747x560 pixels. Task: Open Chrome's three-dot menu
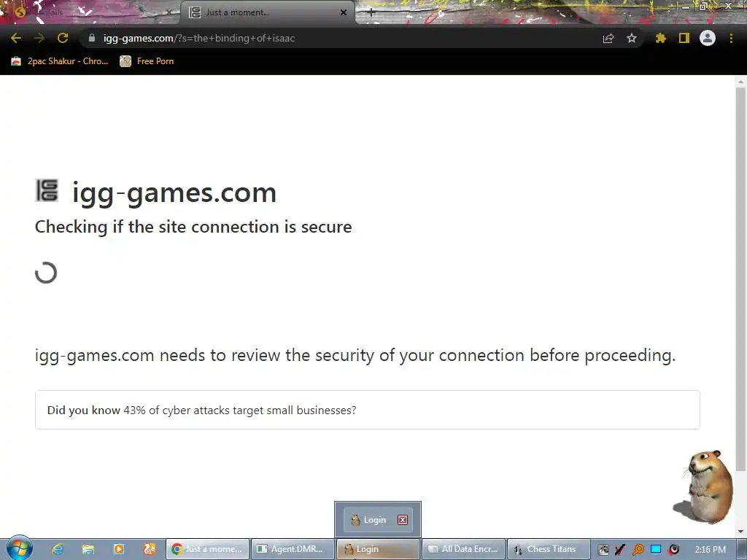tap(731, 38)
